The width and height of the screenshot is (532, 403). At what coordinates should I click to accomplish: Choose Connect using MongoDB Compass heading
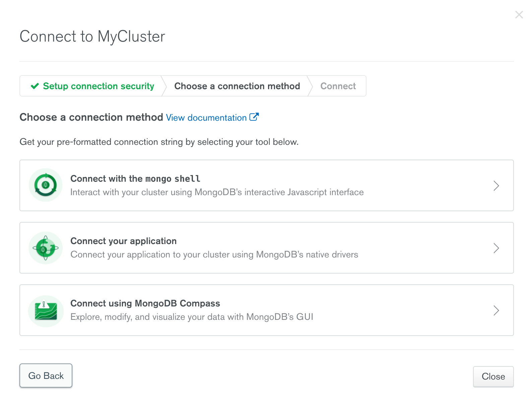(145, 303)
